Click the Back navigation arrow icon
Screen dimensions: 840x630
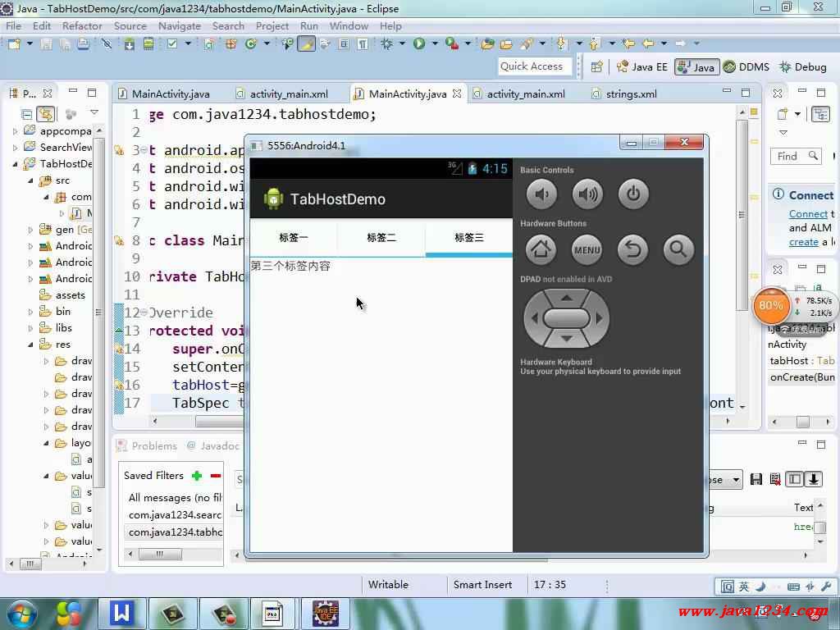[648, 43]
